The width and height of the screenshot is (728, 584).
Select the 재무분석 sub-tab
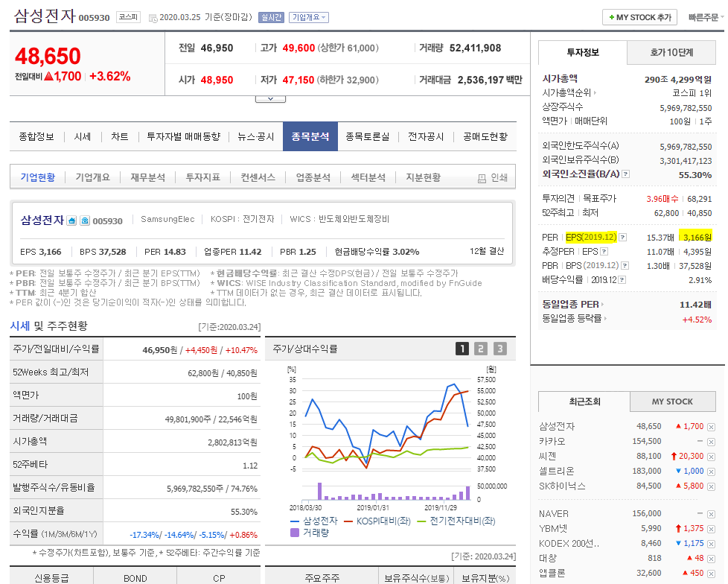147,177
